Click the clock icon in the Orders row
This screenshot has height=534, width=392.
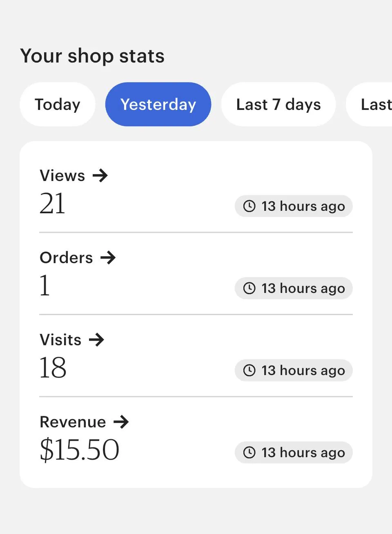pyautogui.click(x=249, y=288)
